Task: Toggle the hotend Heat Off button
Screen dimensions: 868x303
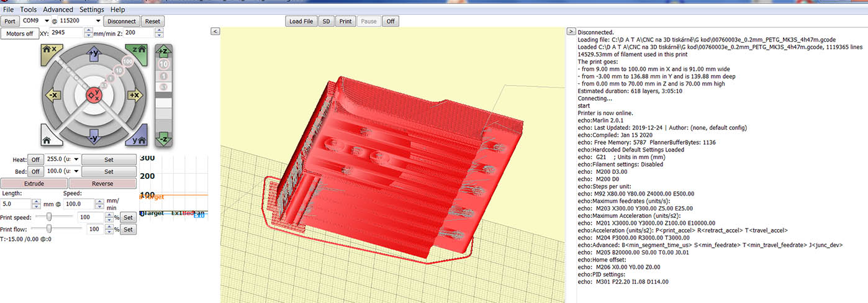Action: [x=35, y=159]
